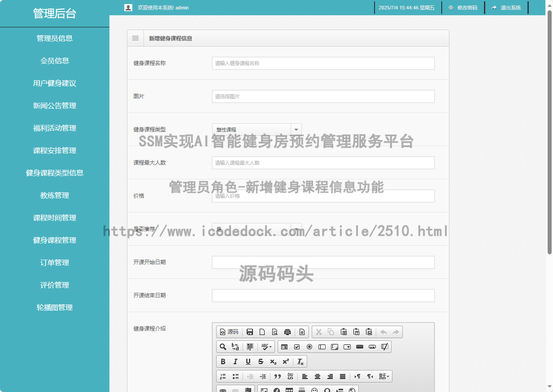Create a Div container icon

click(290, 376)
